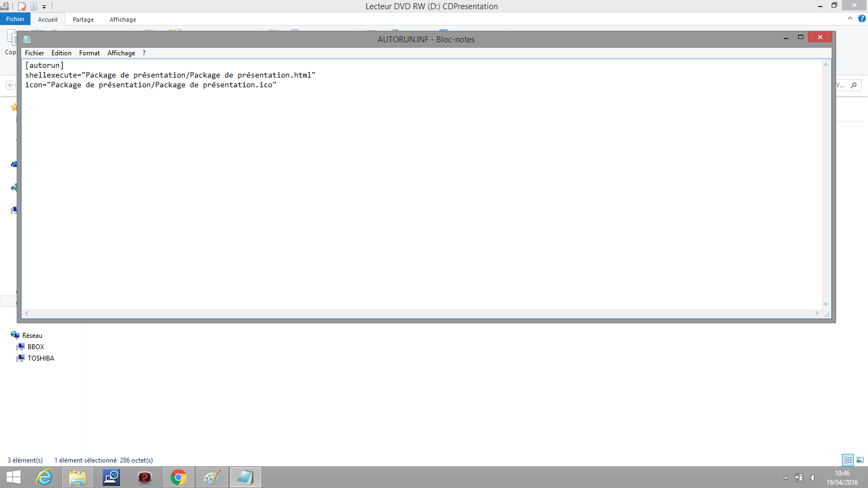
Task: Click the search magnifier in Explorer
Action: point(854,85)
